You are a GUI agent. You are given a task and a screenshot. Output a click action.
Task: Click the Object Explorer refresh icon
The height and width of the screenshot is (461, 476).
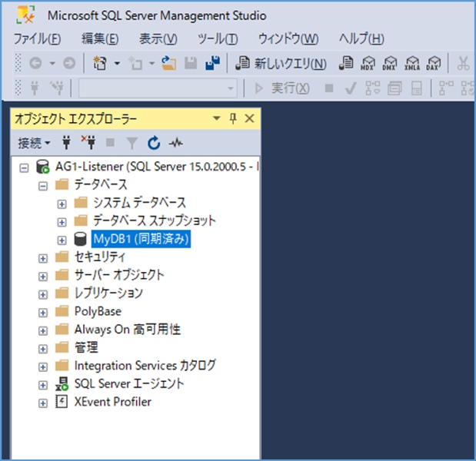pyautogui.click(x=154, y=143)
